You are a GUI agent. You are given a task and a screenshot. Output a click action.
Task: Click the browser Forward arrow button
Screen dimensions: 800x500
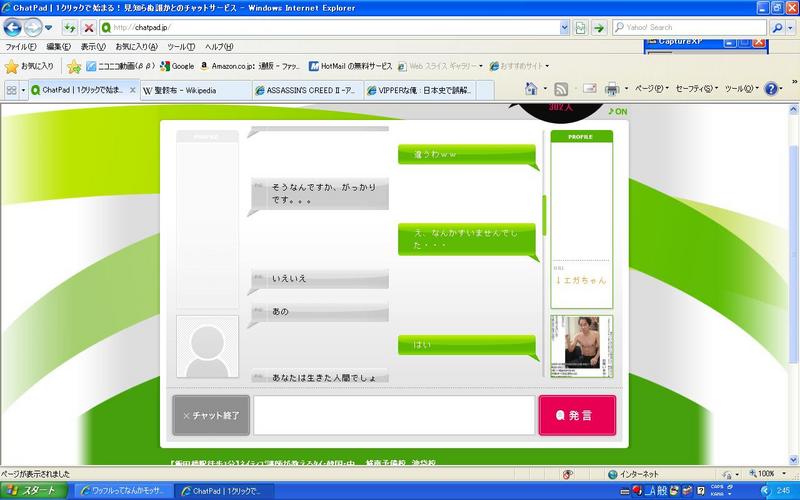[33, 28]
